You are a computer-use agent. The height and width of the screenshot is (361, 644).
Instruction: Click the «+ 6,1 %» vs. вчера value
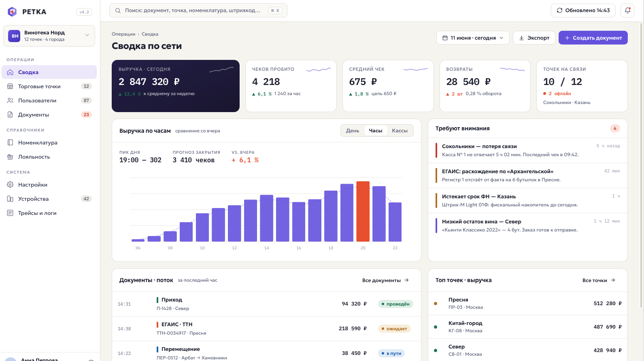(245, 160)
